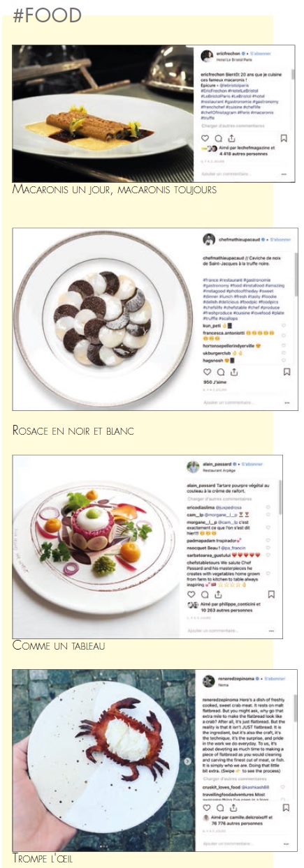
Task: Bookmark the chefmathieupacaud post
Action: [x=287, y=372]
